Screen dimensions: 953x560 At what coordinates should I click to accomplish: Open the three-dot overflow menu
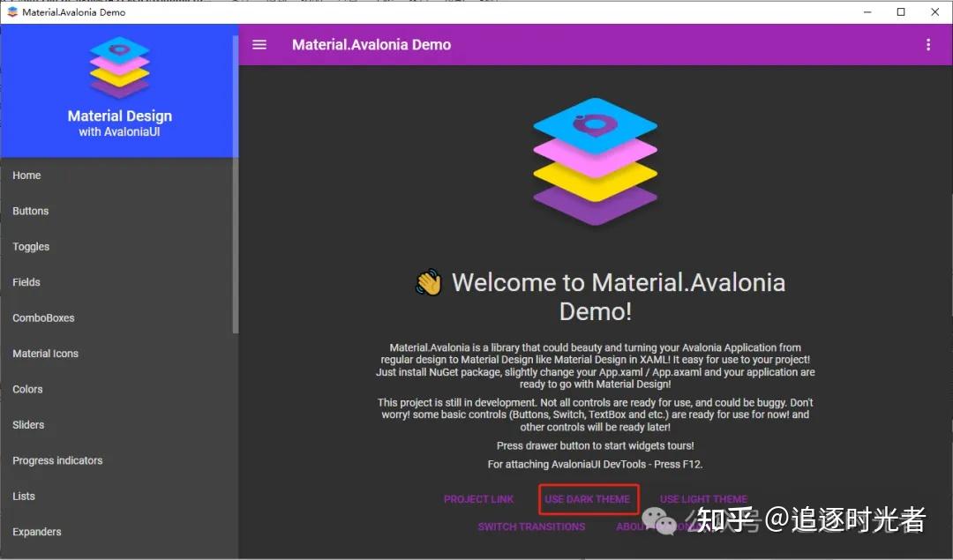point(929,44)
